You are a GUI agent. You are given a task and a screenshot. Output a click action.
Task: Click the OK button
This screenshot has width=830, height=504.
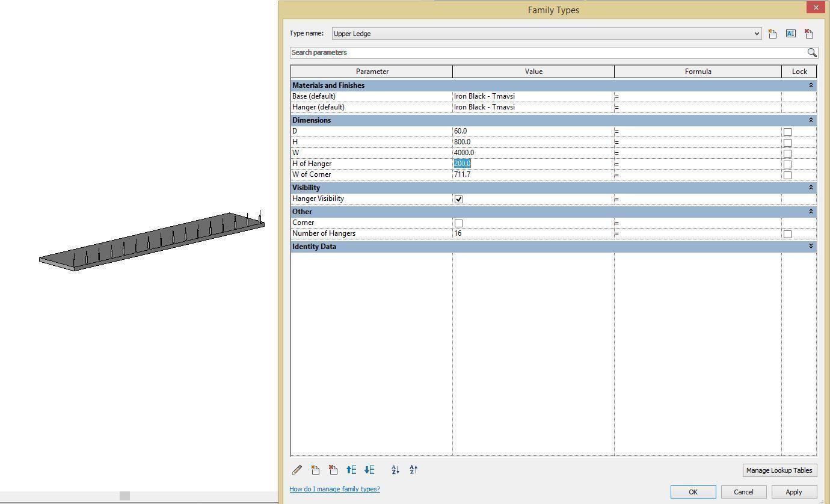click(x=693, y=492)
